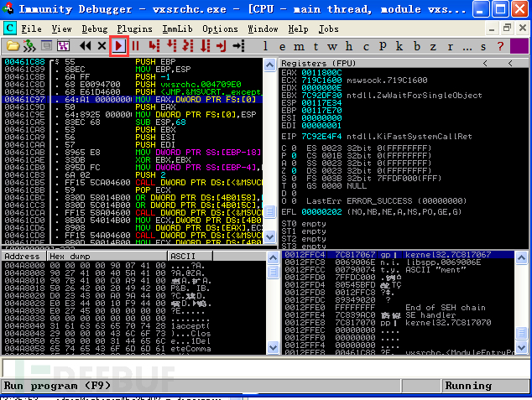Image resolution: width=532 pixels, height=400 pixels.
Task: Show Patches window with letter p
Action: point(383,46)
